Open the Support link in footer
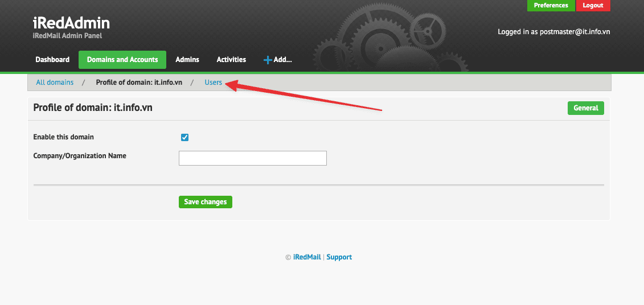The image size is (644, 305). [x=339, y=257]
